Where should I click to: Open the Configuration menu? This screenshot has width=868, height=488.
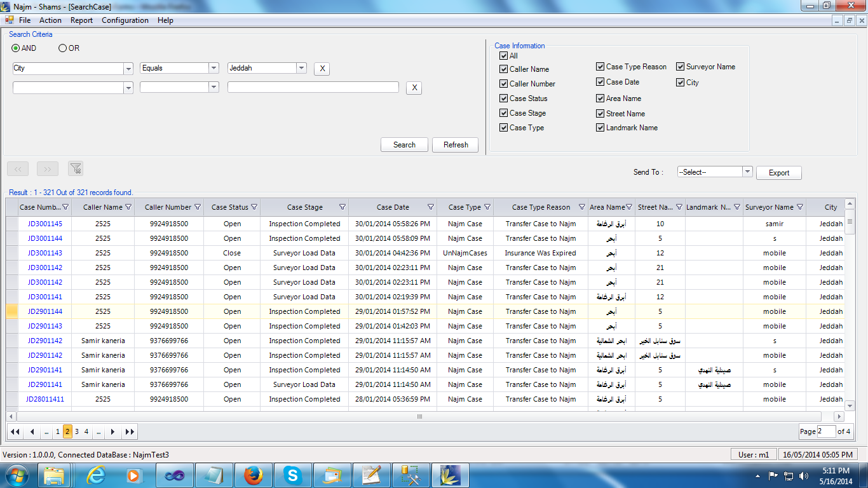point(125,20)
